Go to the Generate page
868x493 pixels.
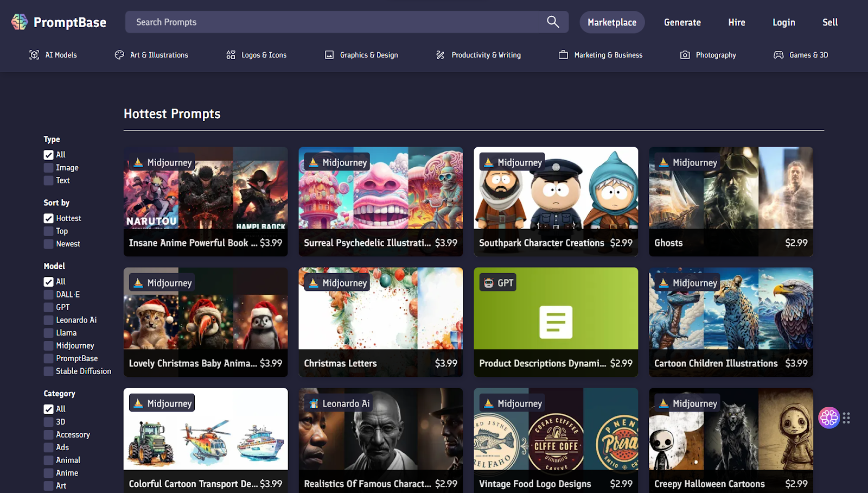point(682,22)
